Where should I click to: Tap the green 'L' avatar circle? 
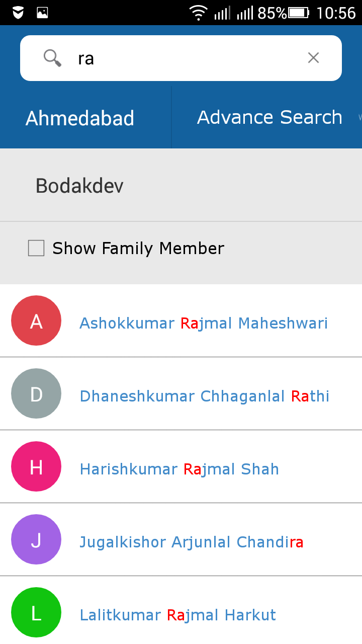[x=36, y=613]
